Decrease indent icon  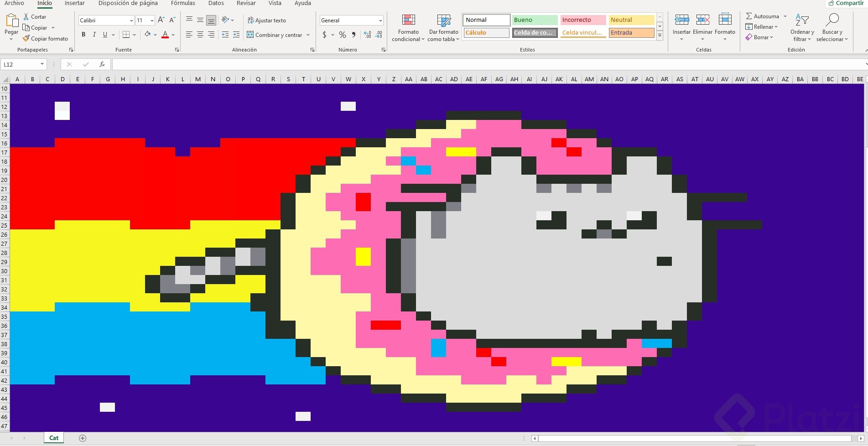tap(225, 34)
